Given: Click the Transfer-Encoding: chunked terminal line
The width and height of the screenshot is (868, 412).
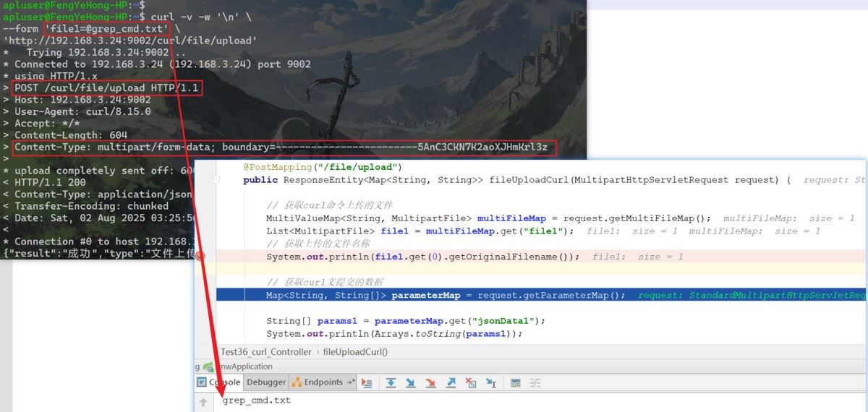Looking at the screenshot, I should [85, 206].
